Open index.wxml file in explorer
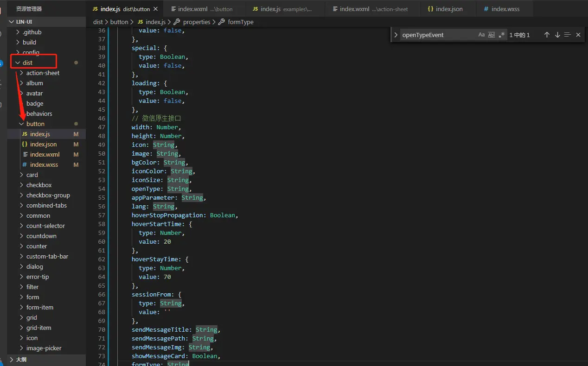588x366 pixels. 45,154
